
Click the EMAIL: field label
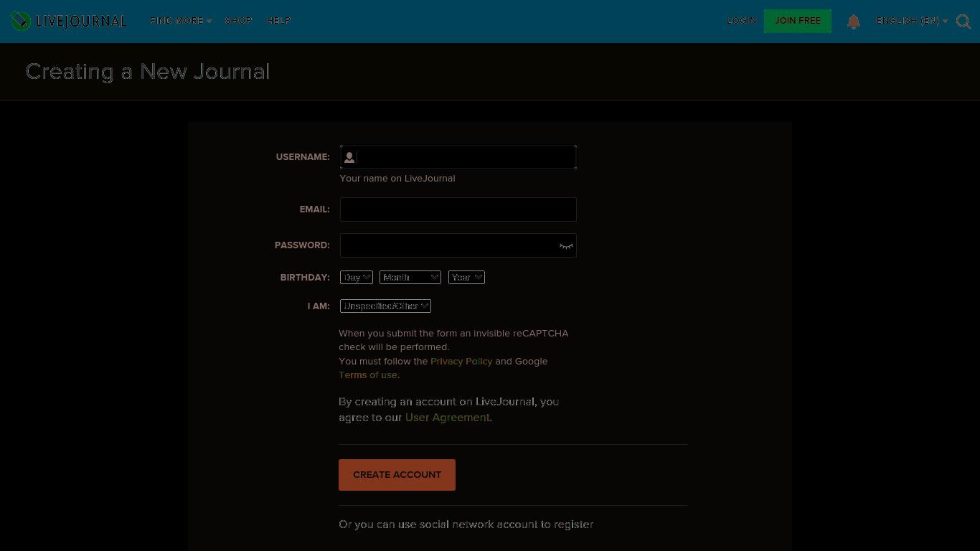click(x=315, y=209)
